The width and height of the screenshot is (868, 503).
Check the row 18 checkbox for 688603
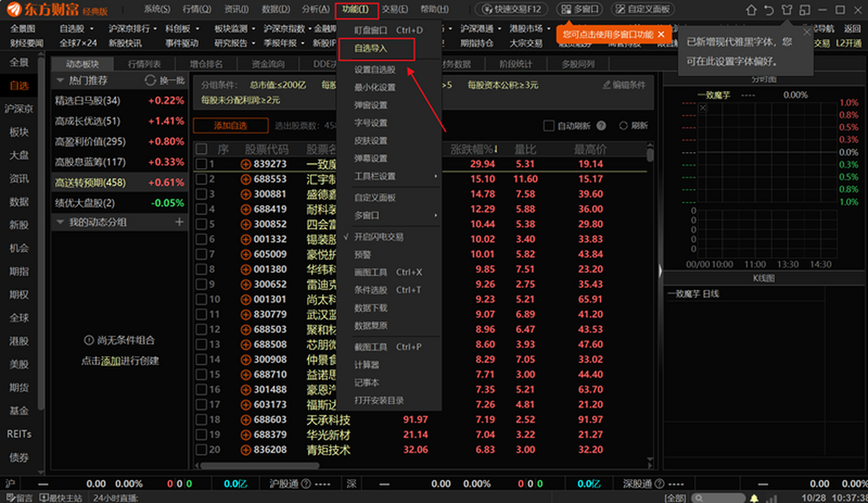coord(201,419)
